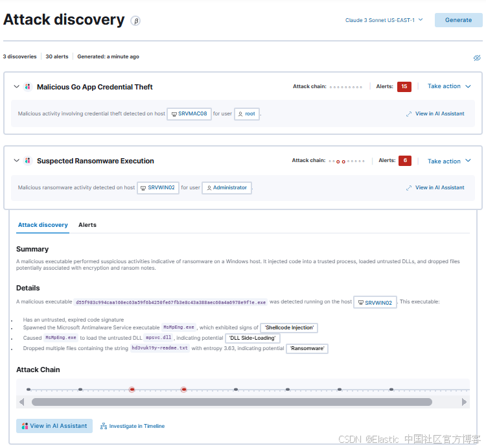This screenshot has width=486, height=448.
Task: Click the beta badge next to Attack discovery
Action: [x=135, y=21]
